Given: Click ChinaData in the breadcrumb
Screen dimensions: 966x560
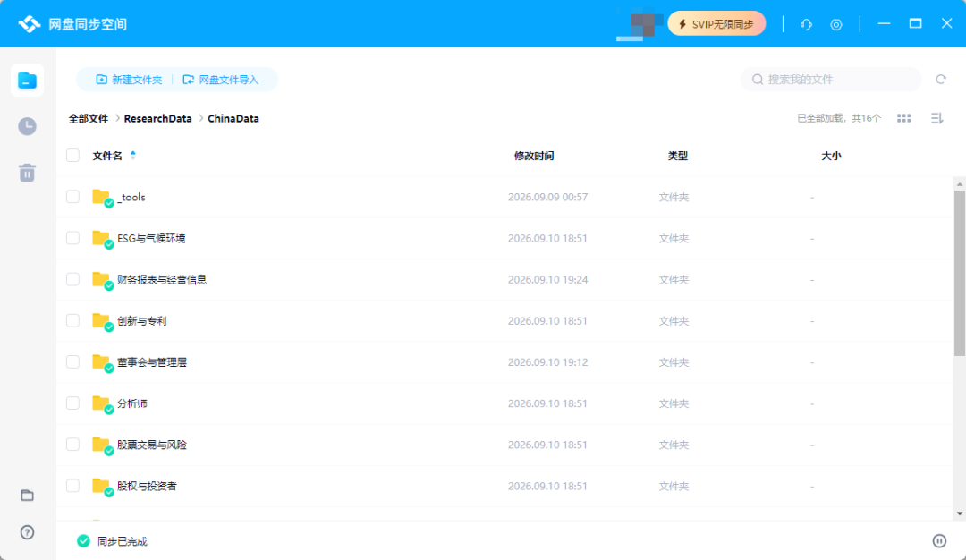Looking at the screenshot, I should coord(233,118).
